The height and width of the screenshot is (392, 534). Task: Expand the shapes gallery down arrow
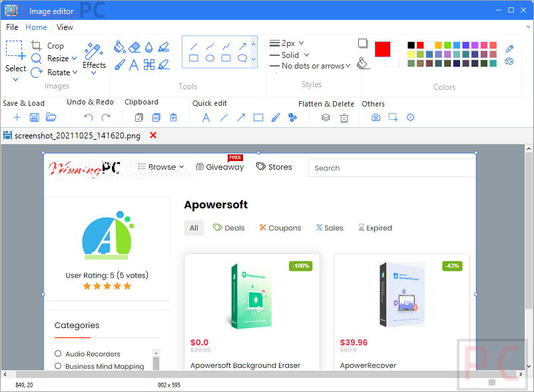coord(254,59)
